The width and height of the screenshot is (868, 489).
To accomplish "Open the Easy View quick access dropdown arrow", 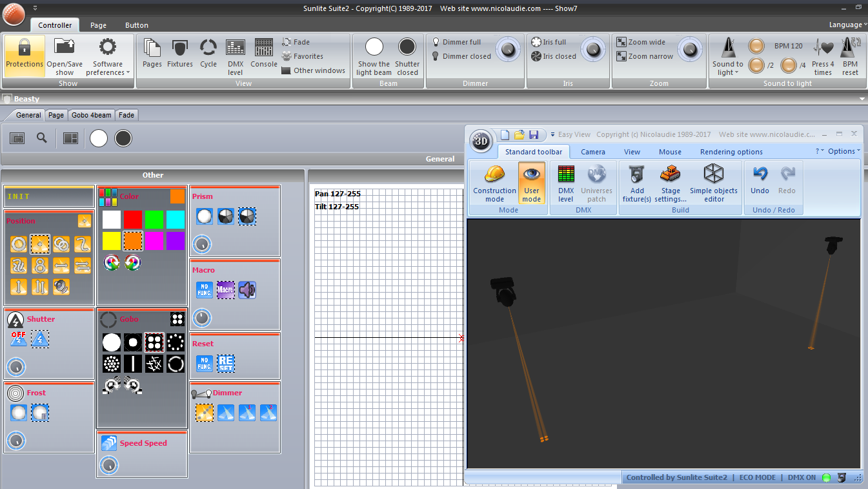I will 552,134.
